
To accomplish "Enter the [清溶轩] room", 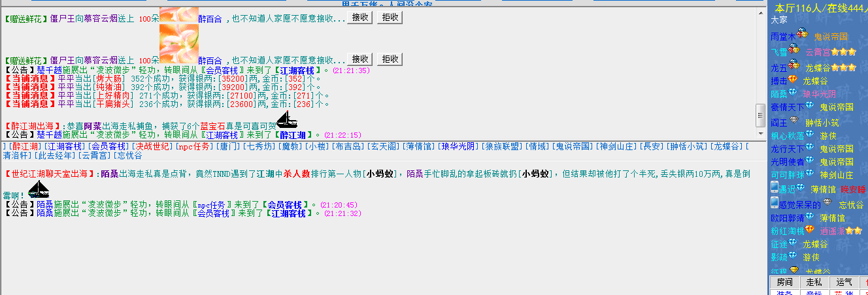I will 17,155.
